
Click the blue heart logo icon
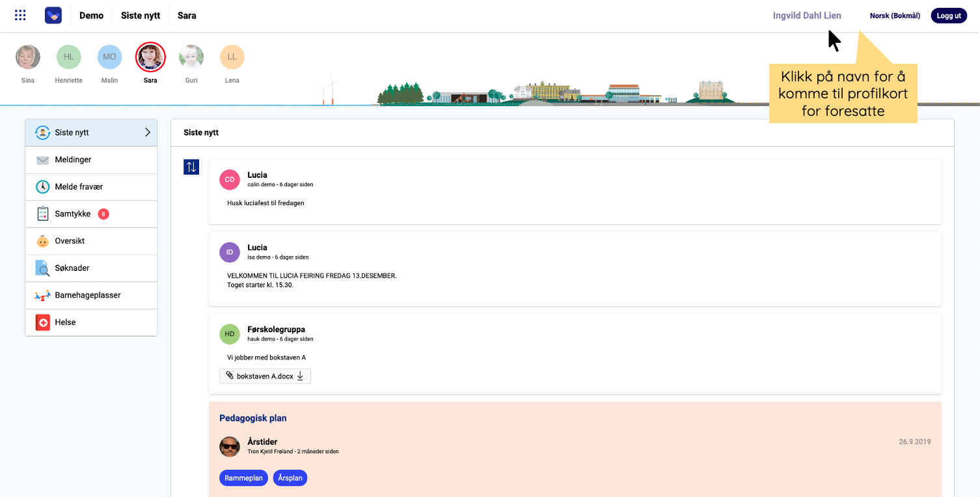pyautogui.click(x=53, y=16)
